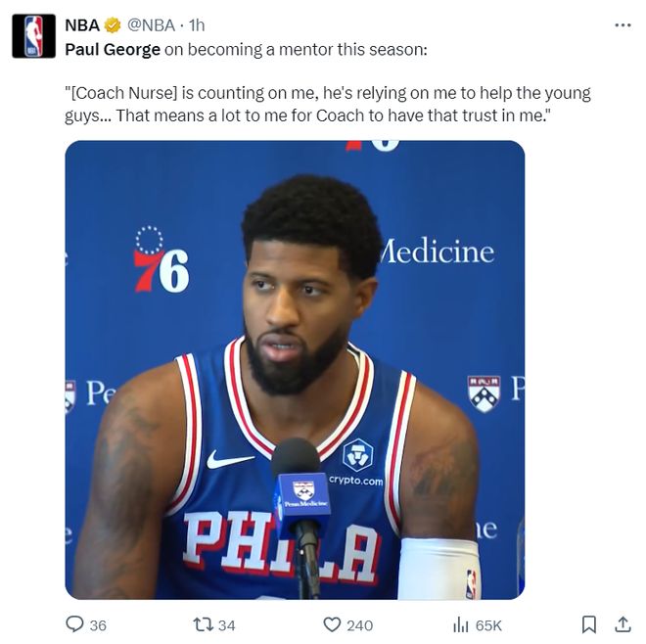Click the 65K views count
The image size is (646, 644).
coord(488,625)
